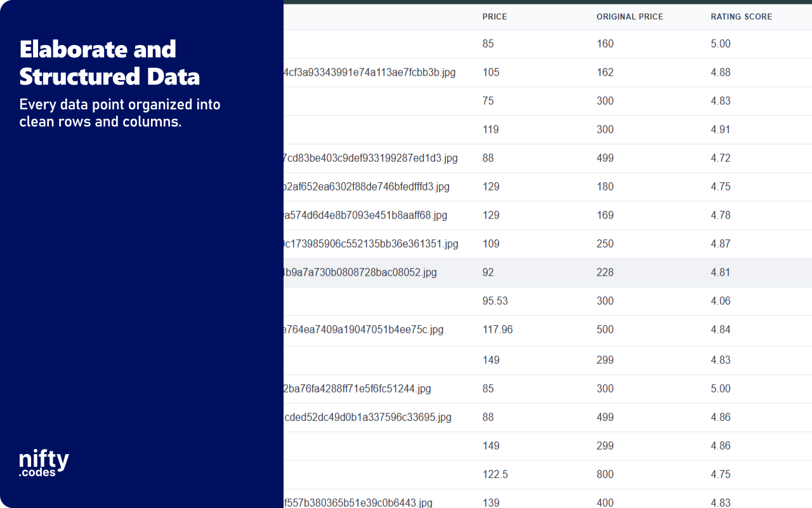Select the price cell showing 95.53
Image resolution: width=812 pixels, height=508 pixels.
(495, 300)
